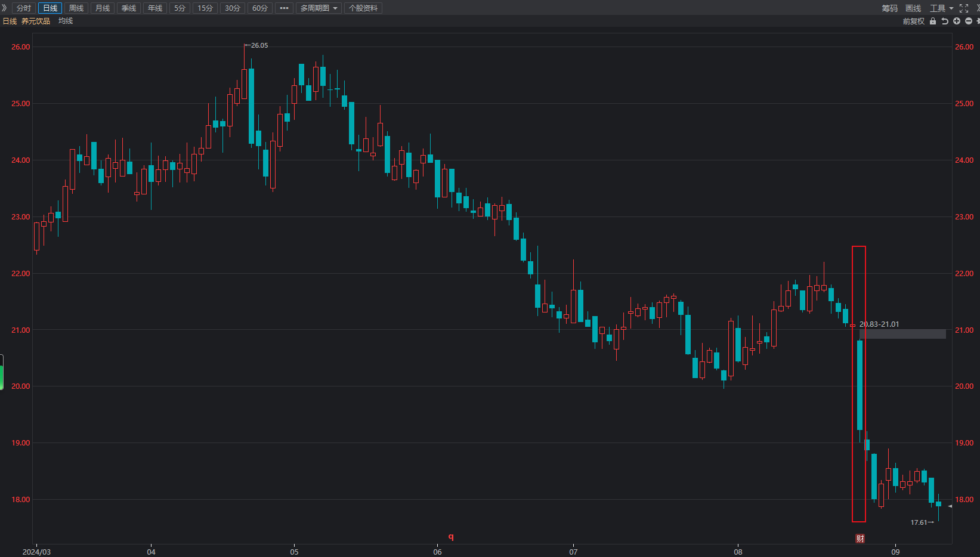Click the 20.83-21.01 gap label
Screen dimensions: 980x557
point(879,324)
